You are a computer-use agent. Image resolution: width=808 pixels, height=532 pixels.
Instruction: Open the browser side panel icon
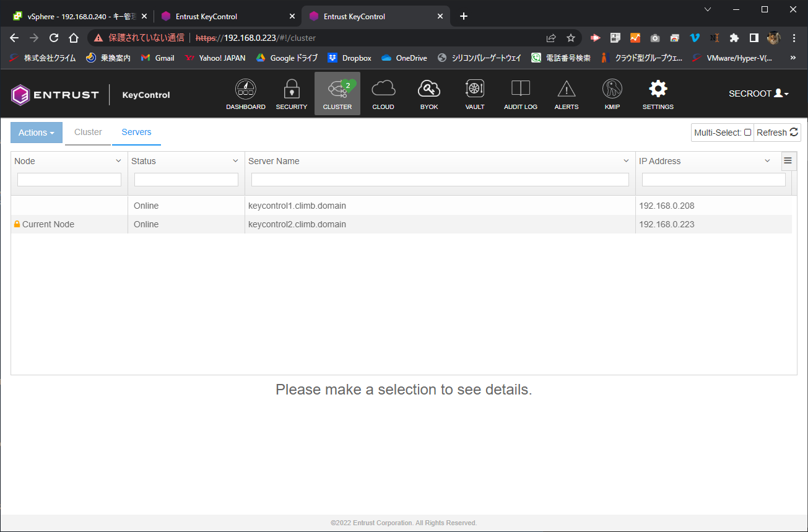point(754,38)
